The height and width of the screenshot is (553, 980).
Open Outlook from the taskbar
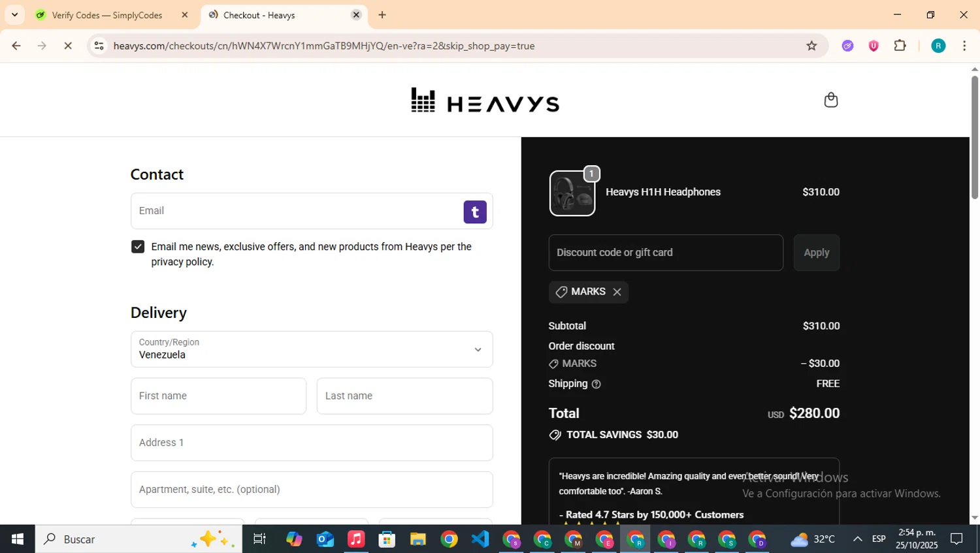tap(325, 539)
